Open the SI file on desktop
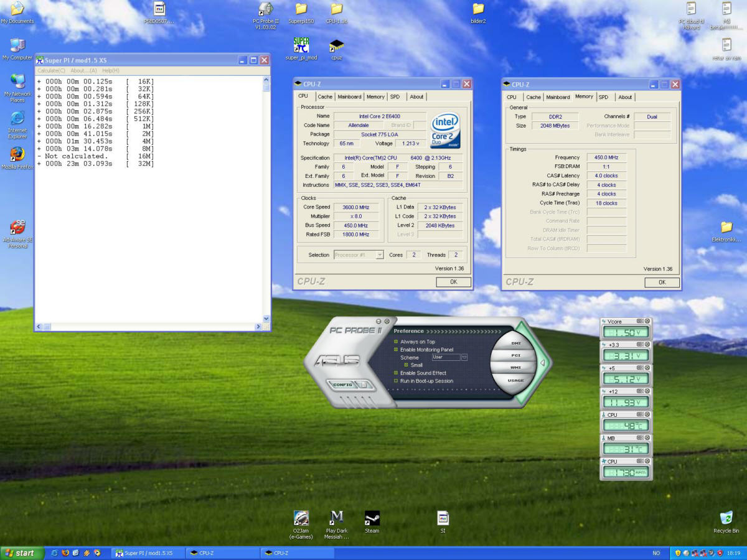 click(x=443, y=522)
